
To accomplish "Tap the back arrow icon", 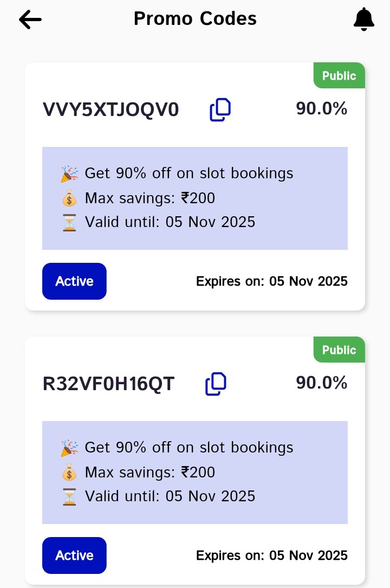I will 30,20.
